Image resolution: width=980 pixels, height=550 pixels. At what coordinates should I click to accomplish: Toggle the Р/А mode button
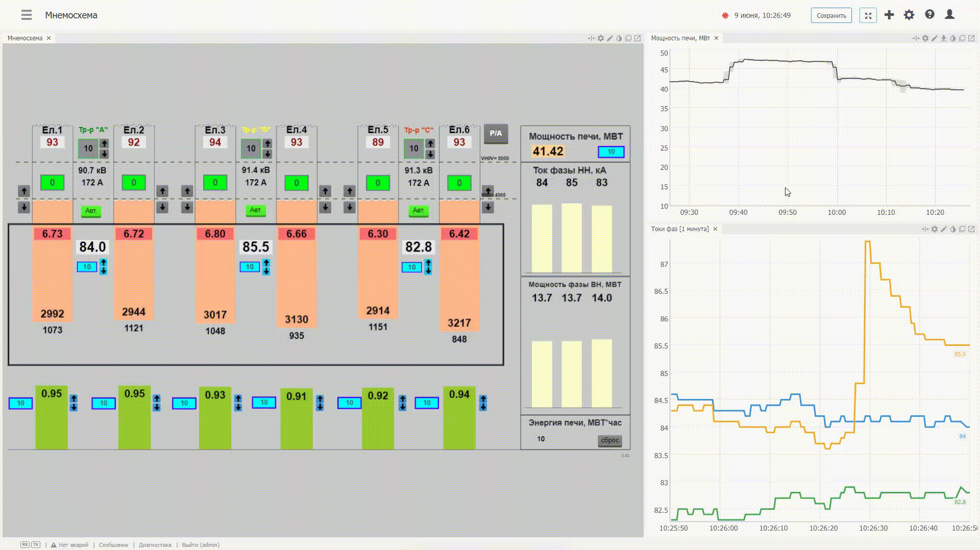pyautogui.click(x=496, y=134)
